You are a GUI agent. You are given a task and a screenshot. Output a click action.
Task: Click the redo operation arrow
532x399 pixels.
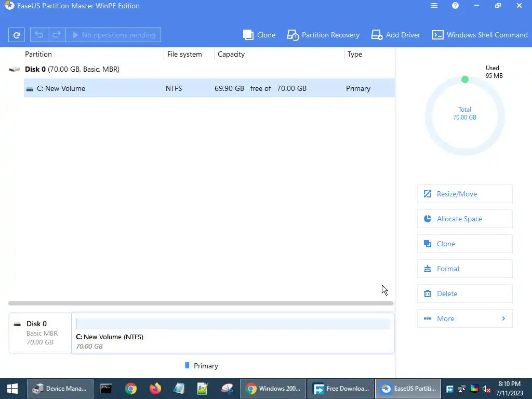[57, 35]
